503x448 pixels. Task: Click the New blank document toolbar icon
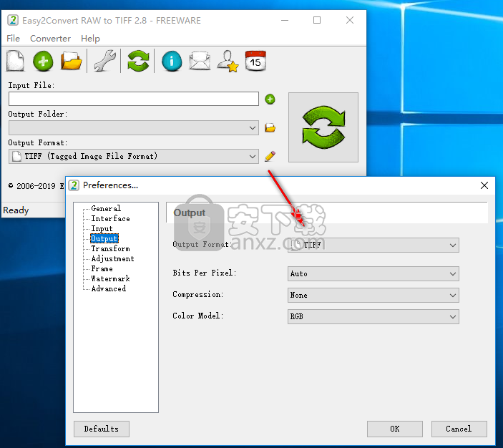click(x=15, y=61)
